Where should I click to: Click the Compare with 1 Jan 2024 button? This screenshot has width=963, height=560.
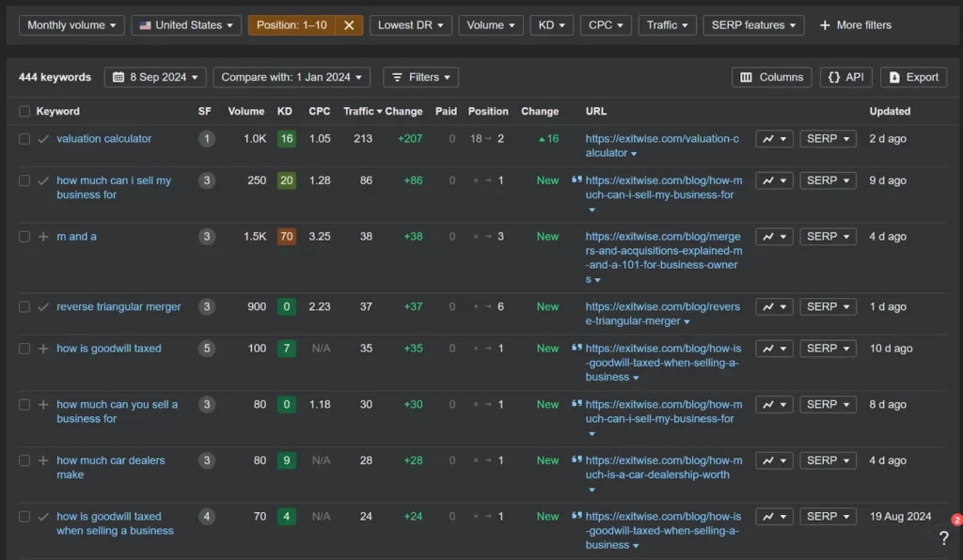pos(292,77)
